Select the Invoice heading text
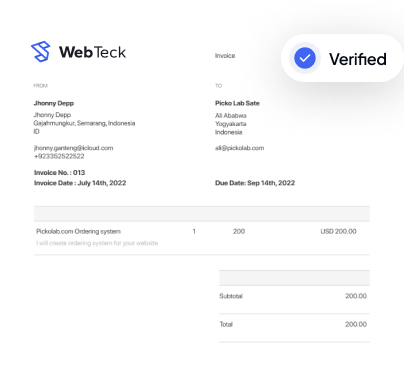 click(225, 56)
